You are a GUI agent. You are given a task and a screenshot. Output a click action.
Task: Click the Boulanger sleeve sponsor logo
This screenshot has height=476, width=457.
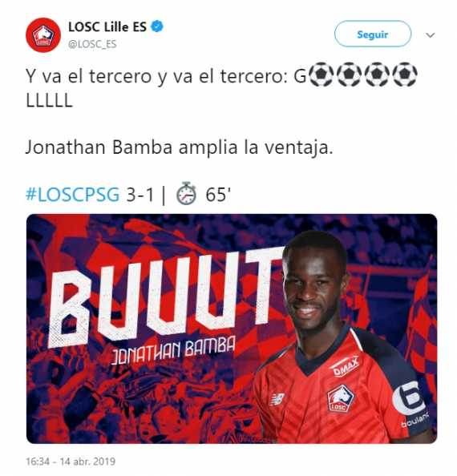410,404
